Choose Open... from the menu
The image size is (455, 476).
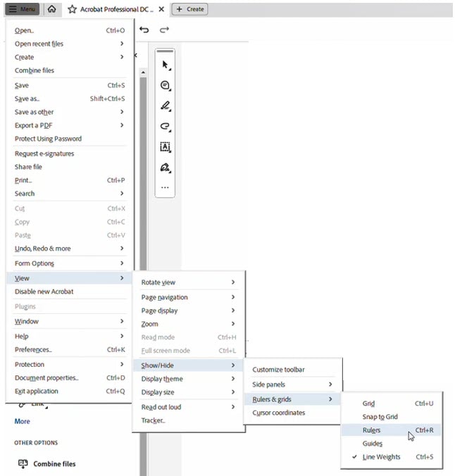tap(70, 30)
